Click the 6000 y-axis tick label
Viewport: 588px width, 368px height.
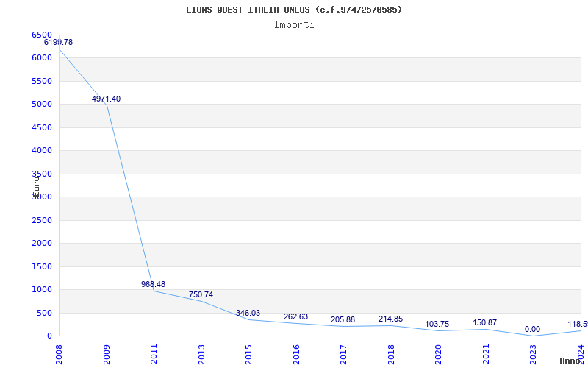(42, 58)
